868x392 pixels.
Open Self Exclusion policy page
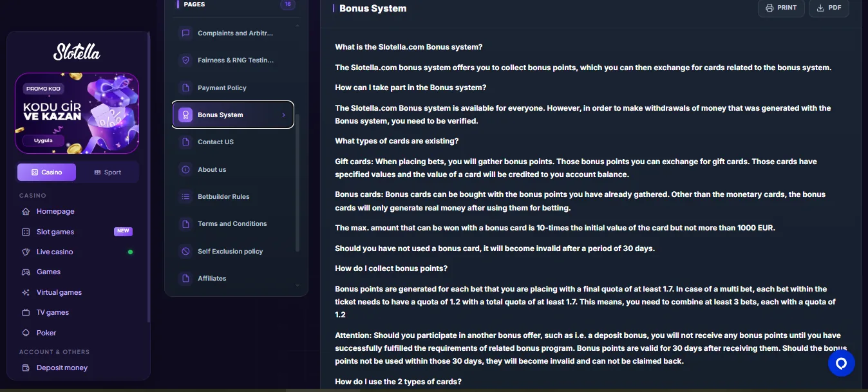tap(232, 251)
